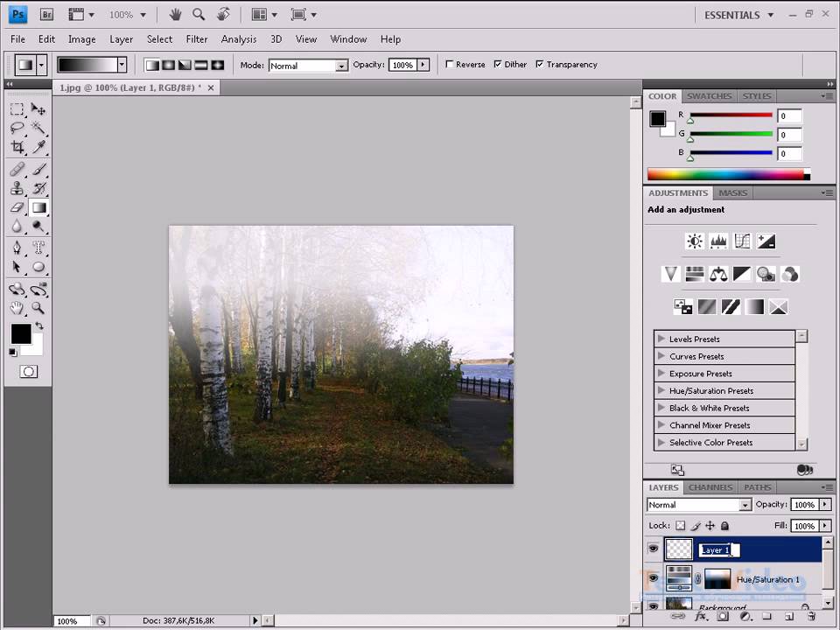The width and height of the screenshot is (840, 630).
Task: Delete the current layer
Action: (x=812, y=617)
